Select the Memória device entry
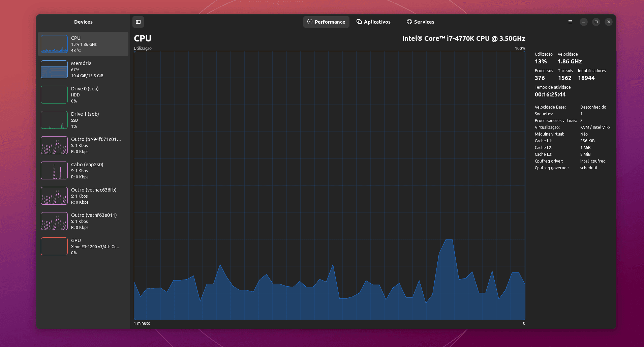 tap(83, 69)
